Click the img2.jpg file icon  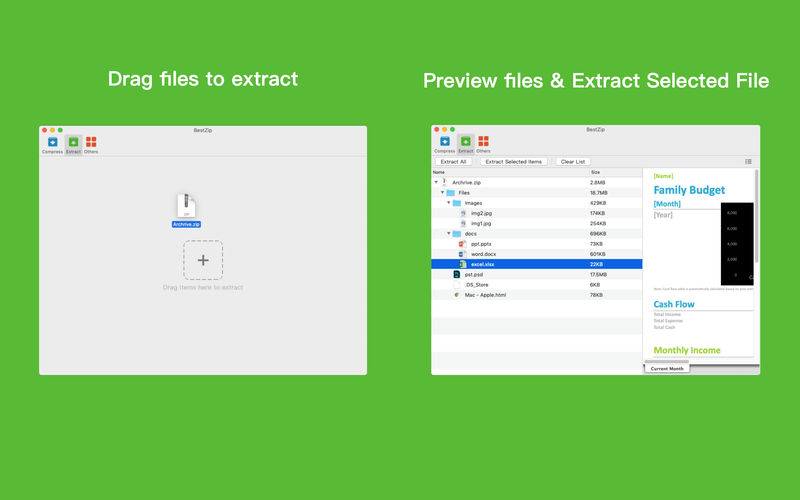pyautogui.click(x=463, y=213)
